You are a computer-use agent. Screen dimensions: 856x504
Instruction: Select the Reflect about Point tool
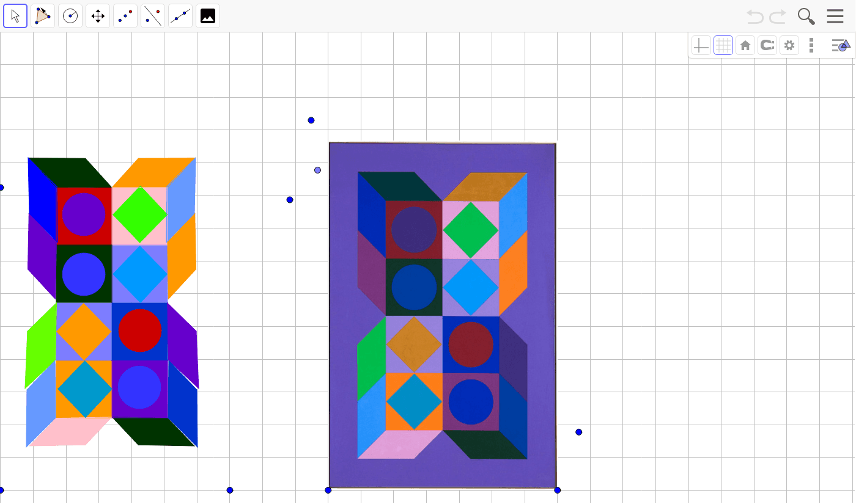coord(125,16)
